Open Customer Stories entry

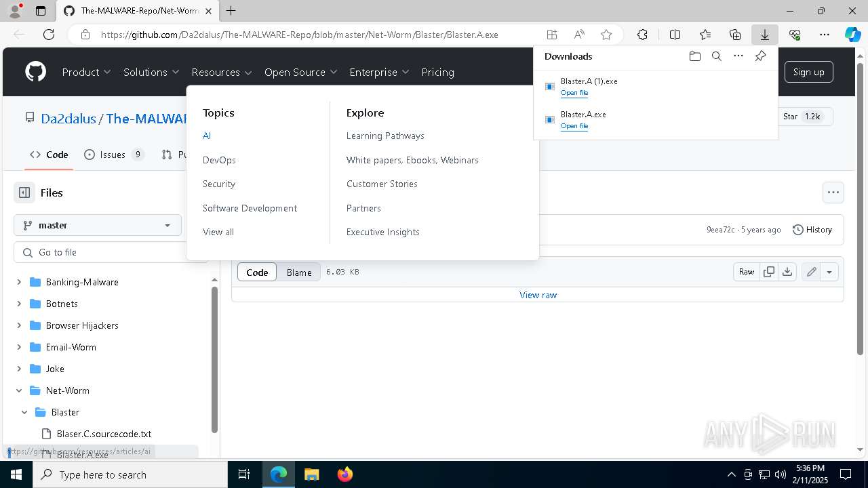(x=382, y=184)
